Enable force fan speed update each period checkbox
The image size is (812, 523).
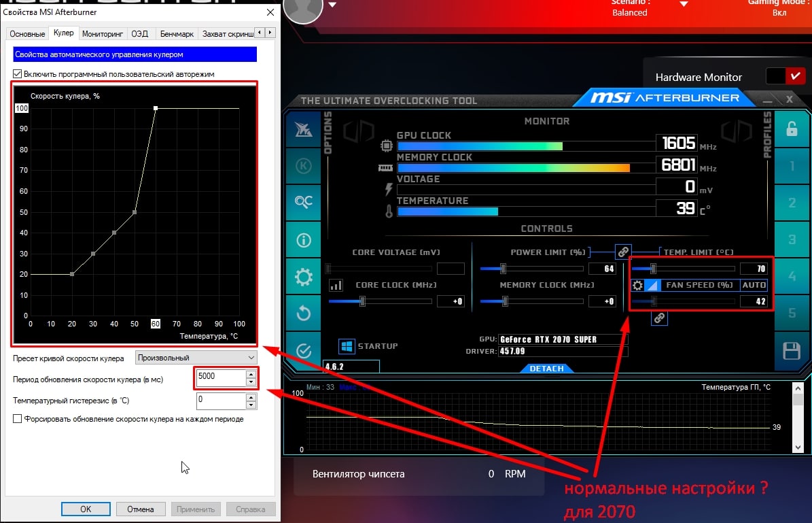[x=17, y=419]
